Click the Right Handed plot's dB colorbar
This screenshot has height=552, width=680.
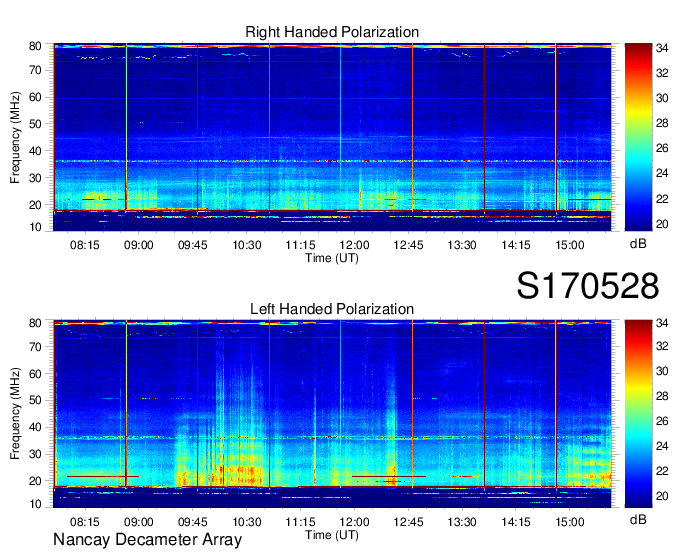[x=638, y=137]
